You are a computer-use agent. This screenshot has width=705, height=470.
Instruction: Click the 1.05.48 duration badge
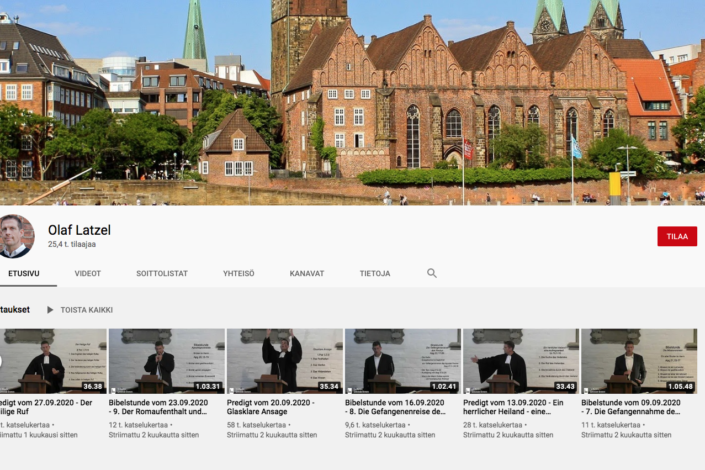pyautogui.click(x=680, y=386)
